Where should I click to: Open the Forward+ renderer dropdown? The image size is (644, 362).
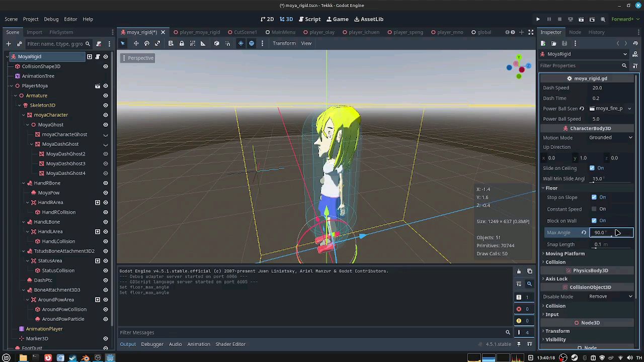pyautogui.click(x=624, y=19)
